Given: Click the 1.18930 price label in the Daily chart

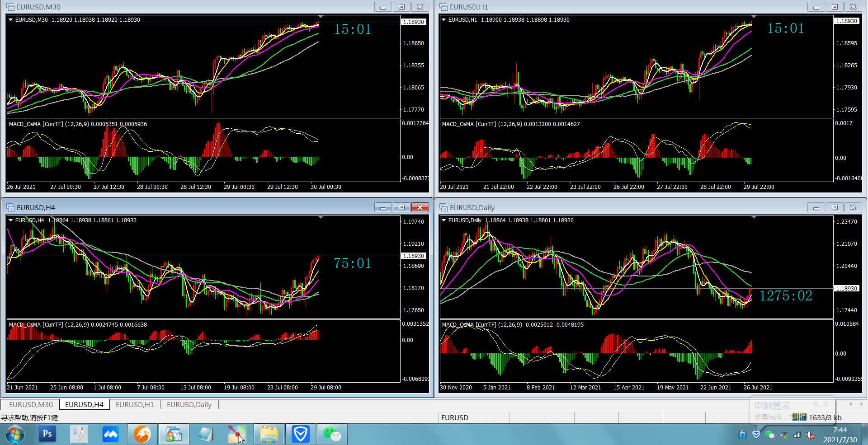Looking at the screenshot, I should [x=846, y=288].
